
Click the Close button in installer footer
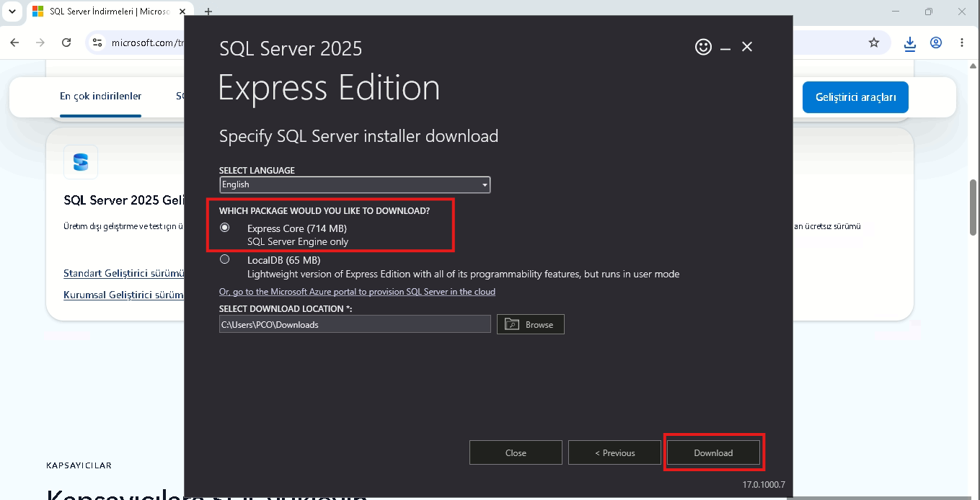click(x=516, y=452)
